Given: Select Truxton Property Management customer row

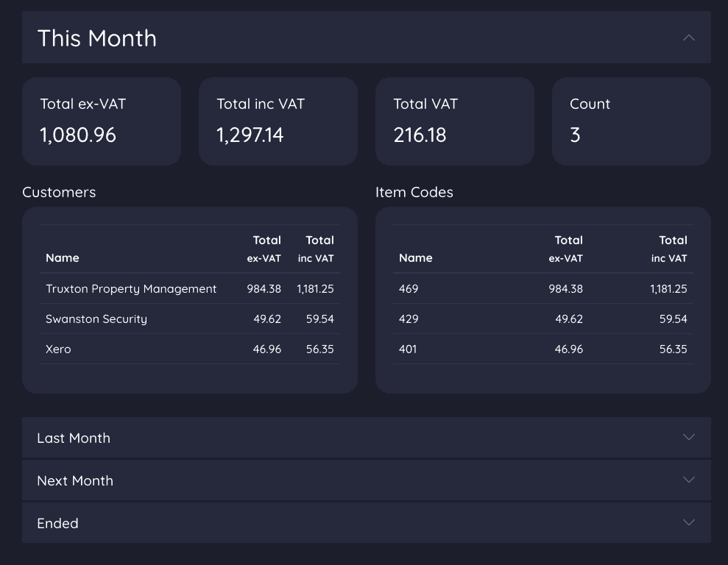Looking at the screenshot, I should 131,289.
